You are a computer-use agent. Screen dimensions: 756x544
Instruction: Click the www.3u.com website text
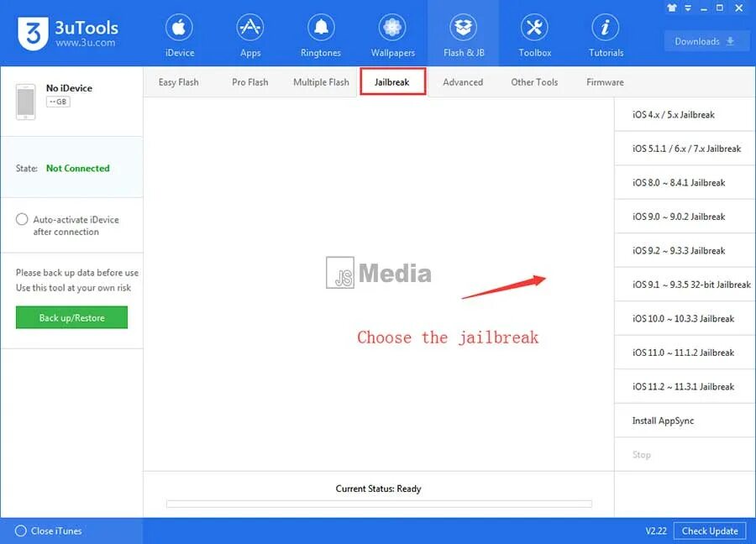pyautogui.click(x=86, y=43)
